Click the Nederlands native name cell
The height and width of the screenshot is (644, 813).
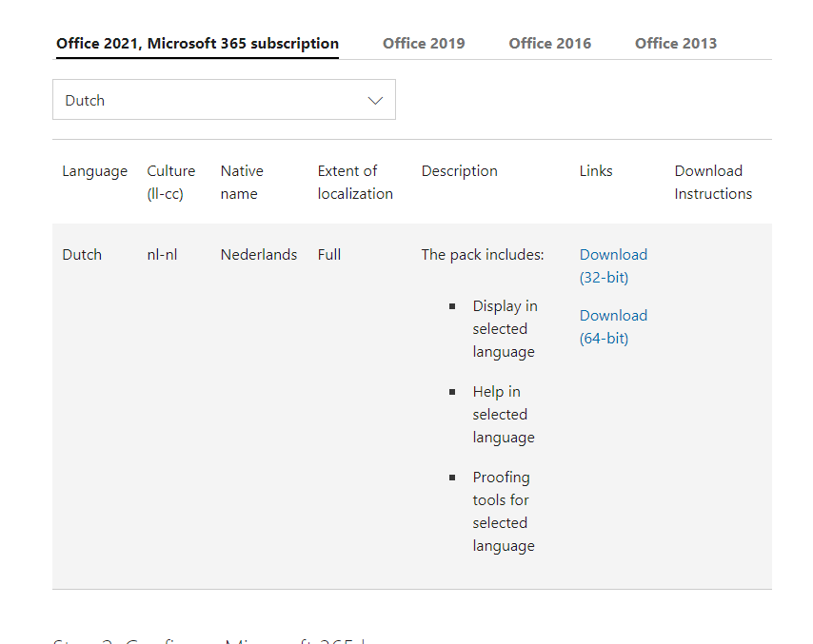259,255
